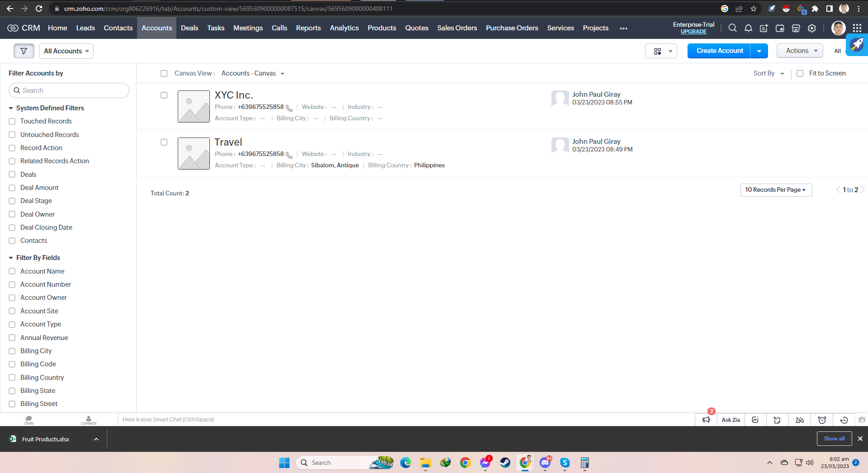Image resolution: width=868 pixels, height=473 pixels.
Task: Click the filter funnel button
Action: [x=24, y=51]
